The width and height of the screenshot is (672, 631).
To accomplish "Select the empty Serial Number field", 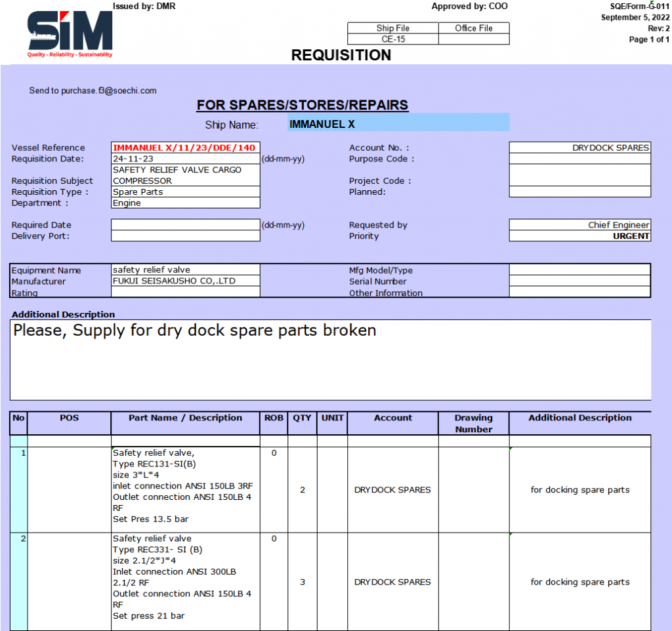I will point(580,281).
